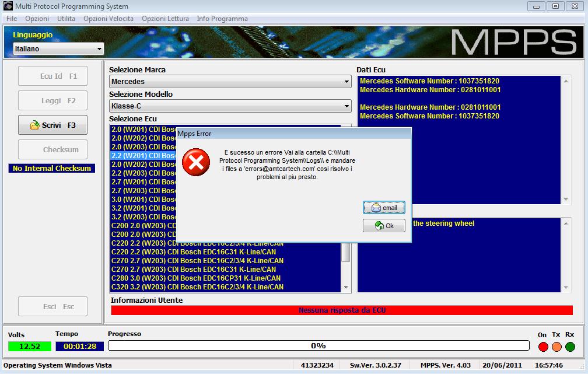Click the No Internal Checksum label
Image resolution: width=588 pixels, height=374 pixels.
(52, 169)
